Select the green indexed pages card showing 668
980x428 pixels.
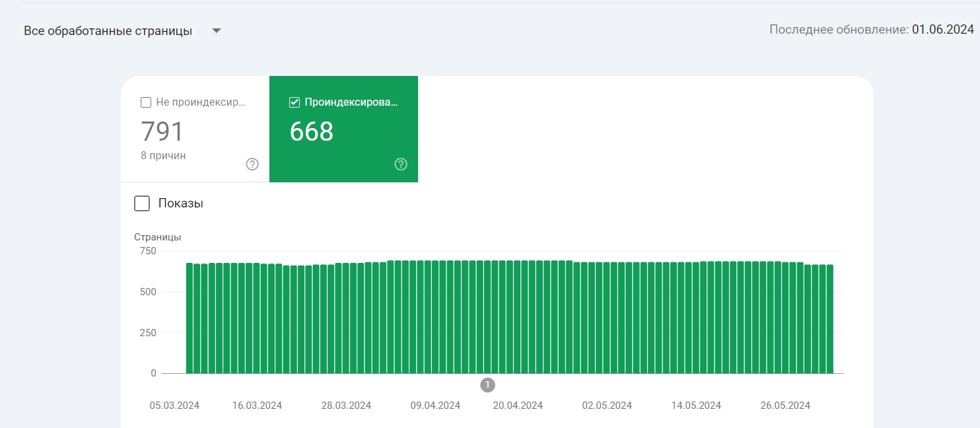343,129
